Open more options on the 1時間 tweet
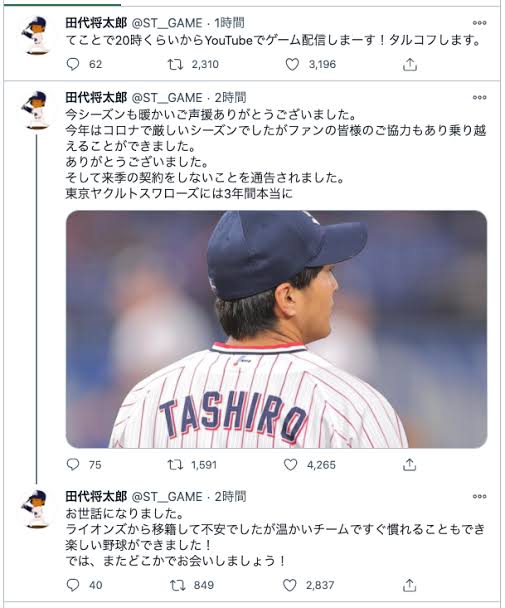Image resolution: width=505 pixels, height=608 pixels. click(x=479, y=23)
